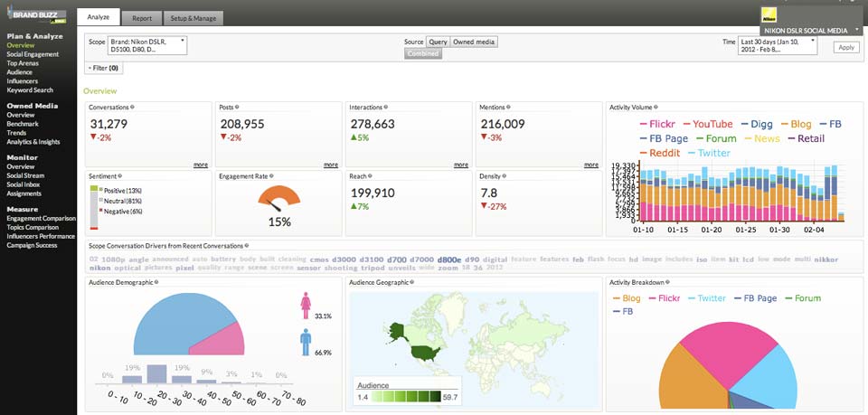Toggle Blog in Activity Breakdown legend
The image size is (868, 415).
pyautogui.click(x=627, y=298)
